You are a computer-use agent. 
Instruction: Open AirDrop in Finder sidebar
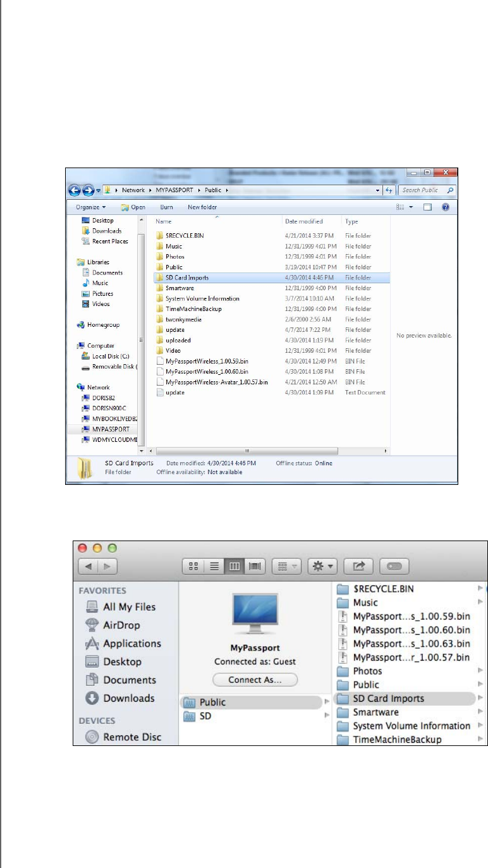pos(113,625)
